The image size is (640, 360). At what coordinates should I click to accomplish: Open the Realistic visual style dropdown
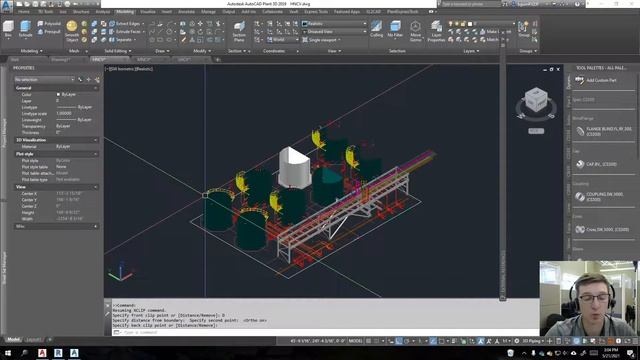click(334, 24)
